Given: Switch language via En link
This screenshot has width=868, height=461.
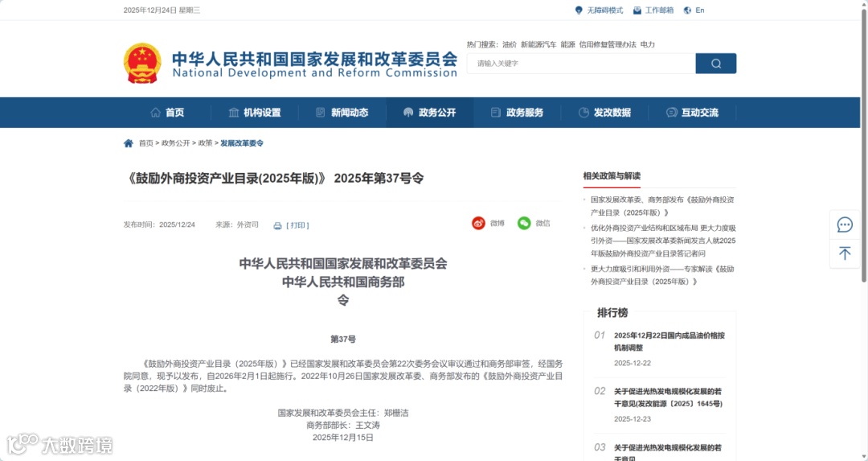Looking at the screenshot, I should click(700, 10).
